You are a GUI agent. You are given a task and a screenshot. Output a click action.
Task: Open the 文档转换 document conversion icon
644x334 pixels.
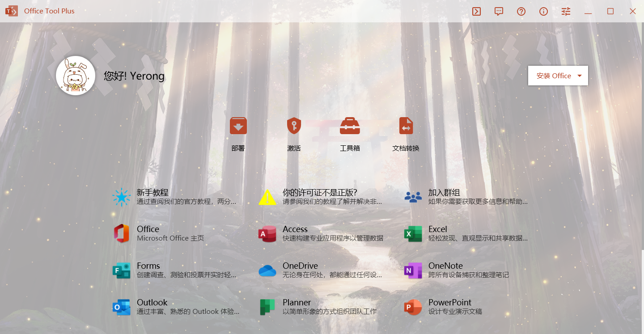point(406,126)
